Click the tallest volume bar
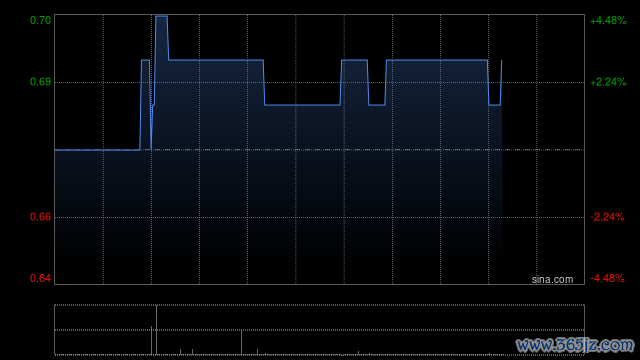 tap(156, 330)
